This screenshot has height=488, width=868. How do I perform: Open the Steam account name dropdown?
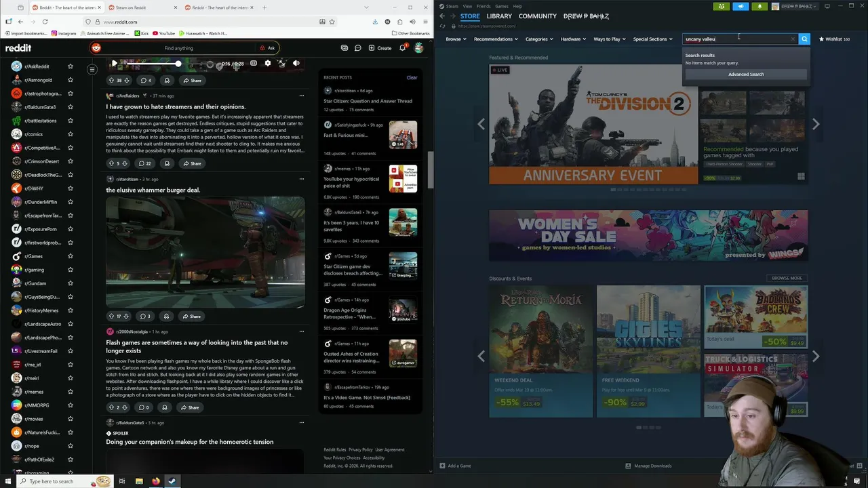point(800,6)
